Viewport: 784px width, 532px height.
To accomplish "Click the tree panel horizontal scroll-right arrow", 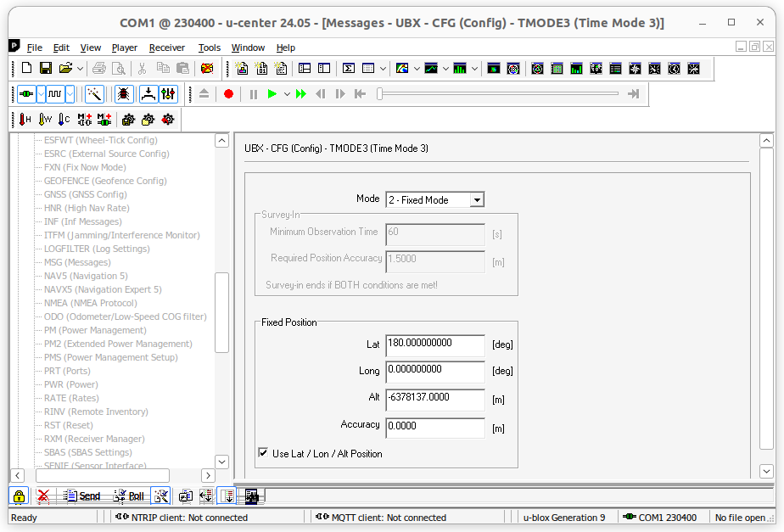I will click(x=208, y=475).
